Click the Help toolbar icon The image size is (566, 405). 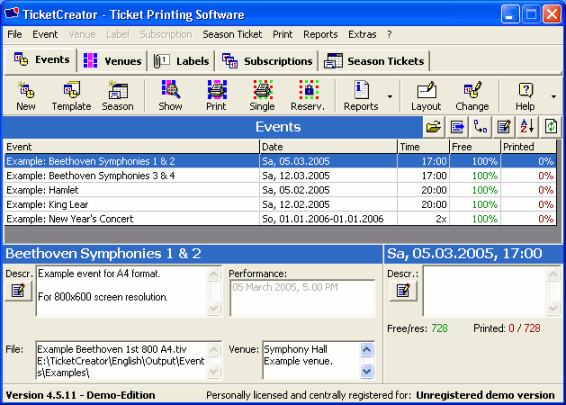525,96
